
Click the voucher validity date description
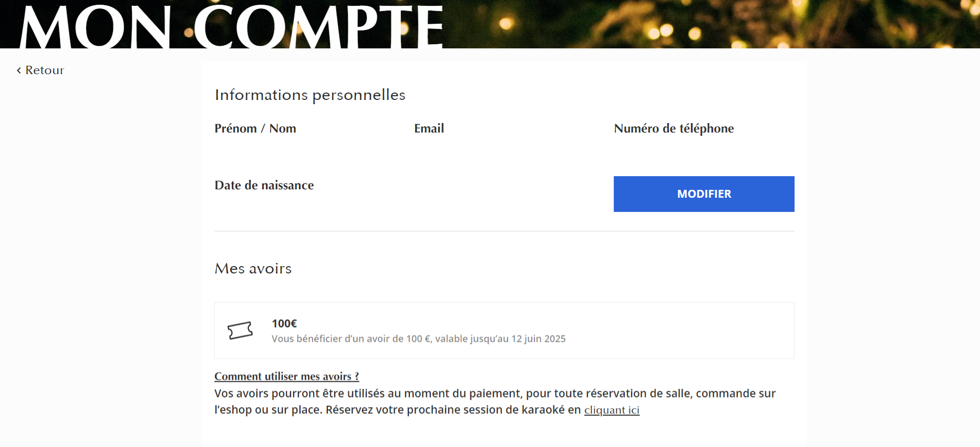point(419,339)
